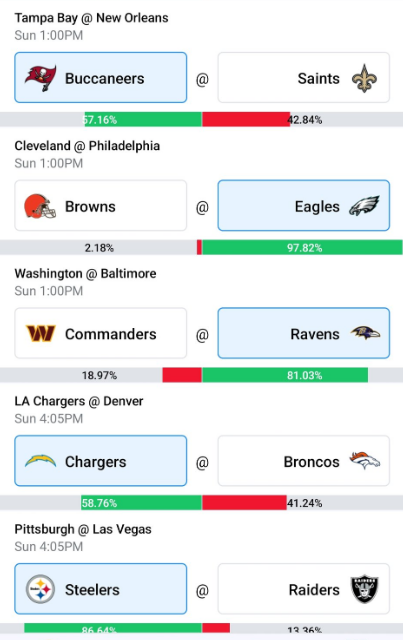Click the Tampa Bay @ New Orleans matchup title
The width and height of the screenshot is (403, 640).
(x=91, y=18)
